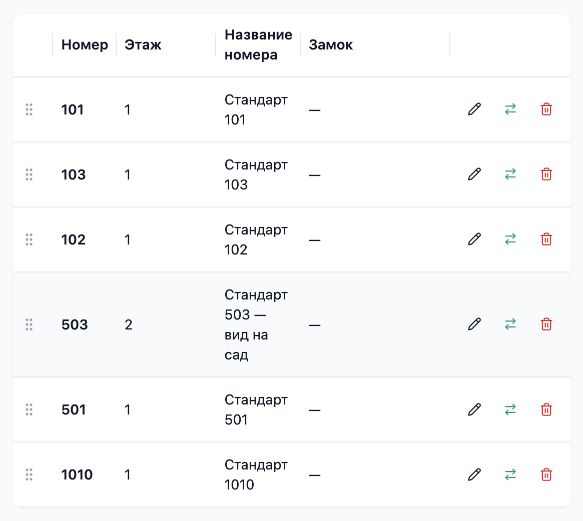Screen dimensions: 583x521
Task: Click the Замок column header
Action: [331, 45]
